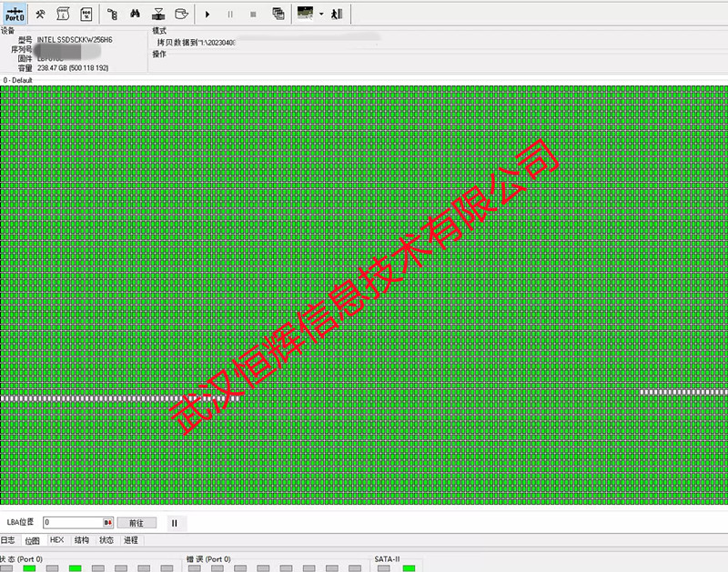Pause the task from the top toolbar
The width and height of the screenshot is (728, 572).
coord(230,15)
